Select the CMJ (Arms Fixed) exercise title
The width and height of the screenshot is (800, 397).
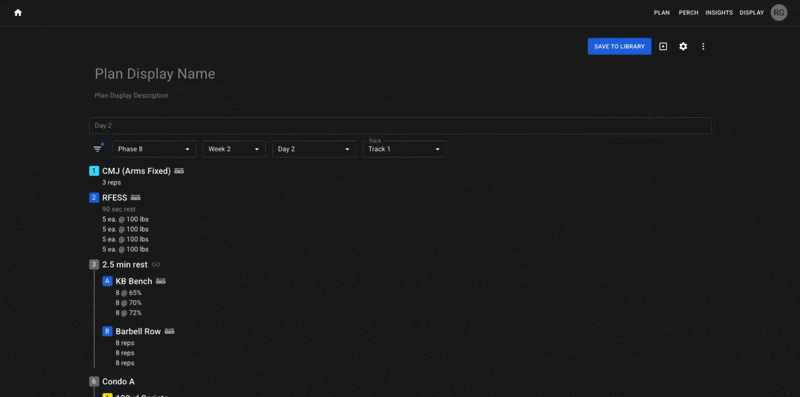pyautogui.click(x=136, y=171)
